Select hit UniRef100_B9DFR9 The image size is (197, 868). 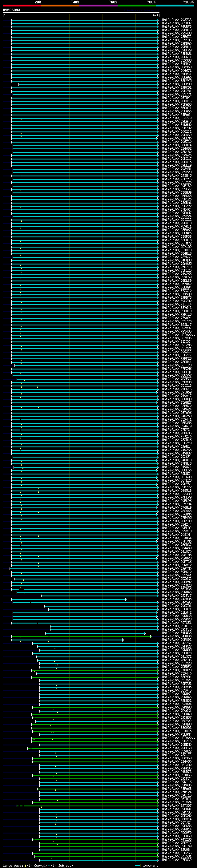[x=176, y=50]
